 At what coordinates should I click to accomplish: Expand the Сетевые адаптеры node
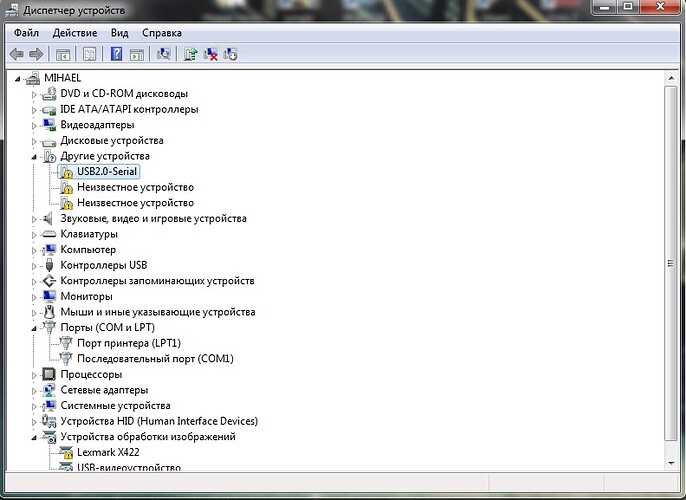tap(34, 391)
